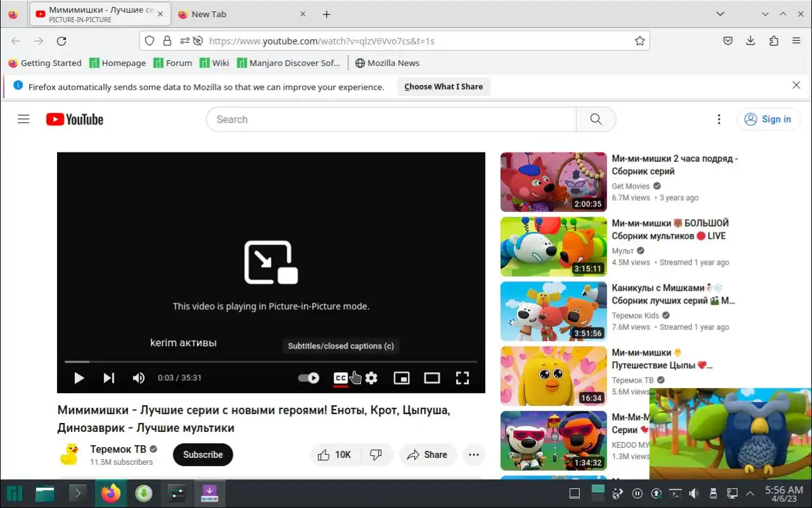
Task: Switch to theater mode
Action: (x=432, y=378)
